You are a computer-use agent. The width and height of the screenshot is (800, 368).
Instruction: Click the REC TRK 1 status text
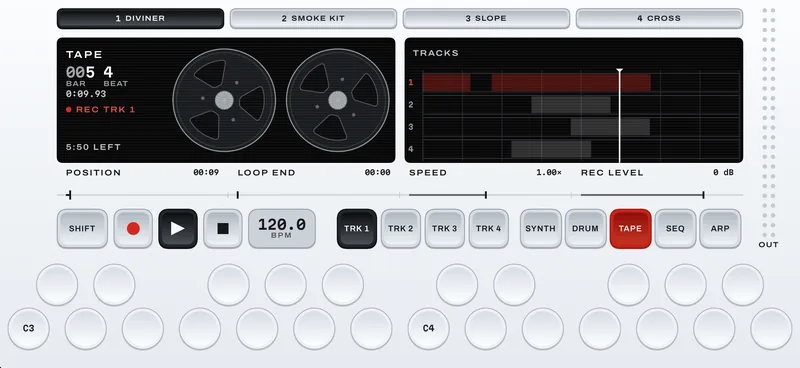101,109
